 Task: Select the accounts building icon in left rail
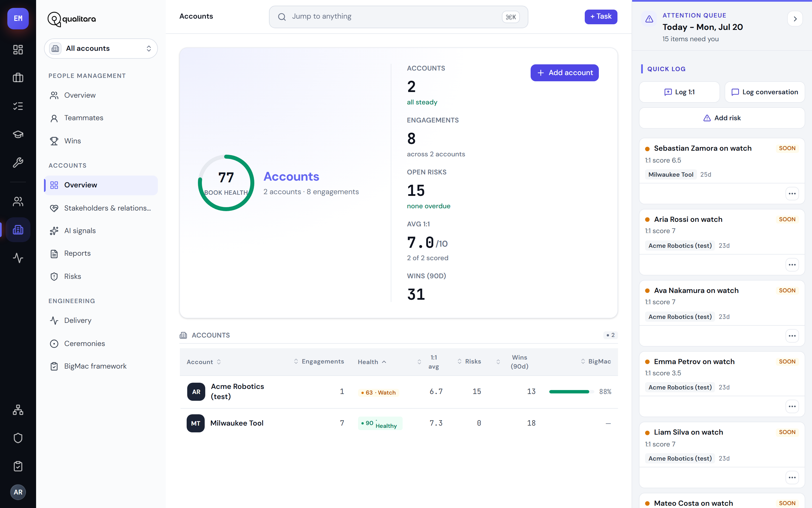pyautogui.click(x=18, y=230)
